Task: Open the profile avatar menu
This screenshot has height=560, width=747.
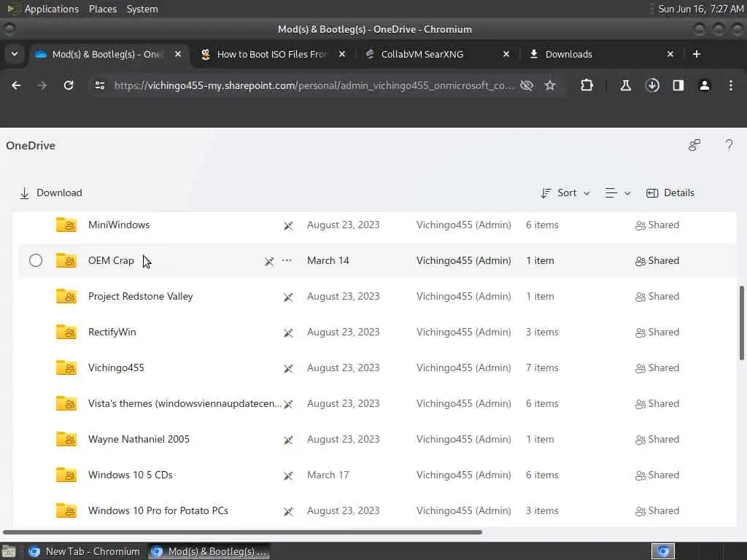Action: (x=705, y=85)
